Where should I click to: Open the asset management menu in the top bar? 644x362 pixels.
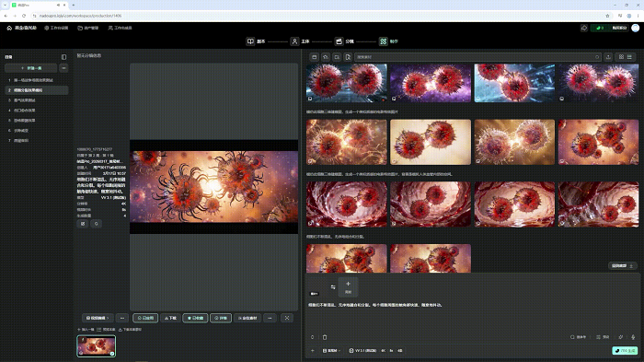(x=88, y=28)
